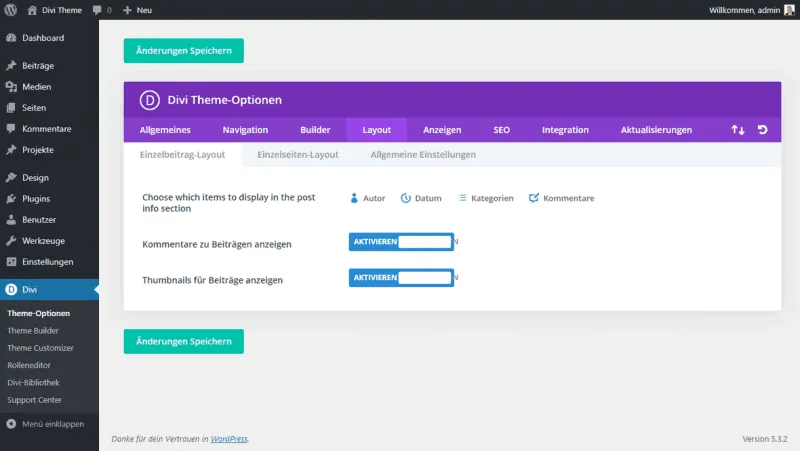Toggle Kommentare zu Beiträgen anzeigen switch

point(402,242)
